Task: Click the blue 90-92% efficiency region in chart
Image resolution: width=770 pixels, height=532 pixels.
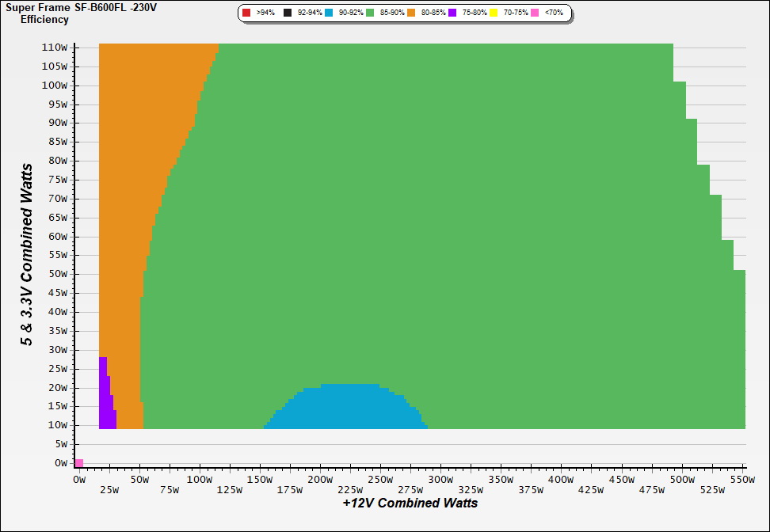Action: coord(349,408)
